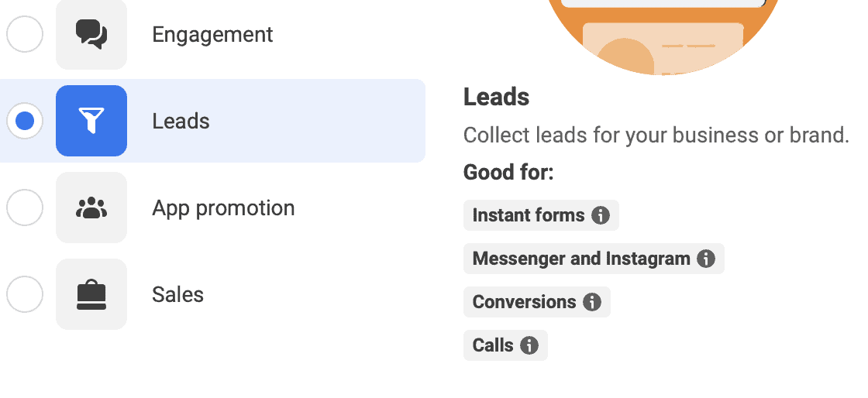Open info icon beside Instant forms
This screenshot has width=868, height=398.
tap(601, 215)
